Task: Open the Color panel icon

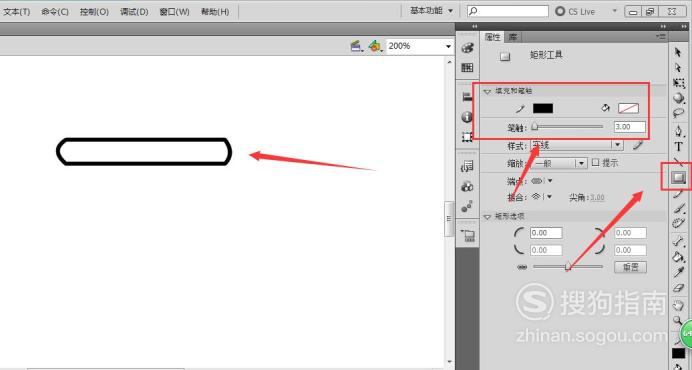Action: [x=467, y=48]
